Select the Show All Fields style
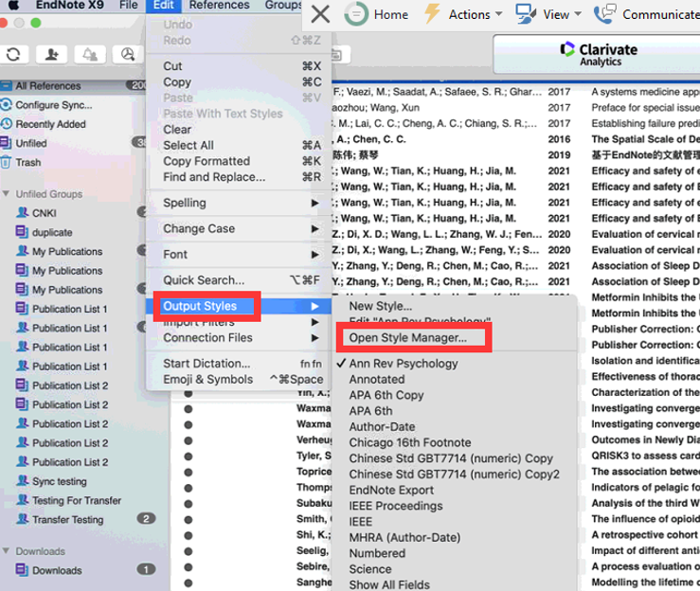The height and width of the screenshot is (591, 700). coord(389,584)
